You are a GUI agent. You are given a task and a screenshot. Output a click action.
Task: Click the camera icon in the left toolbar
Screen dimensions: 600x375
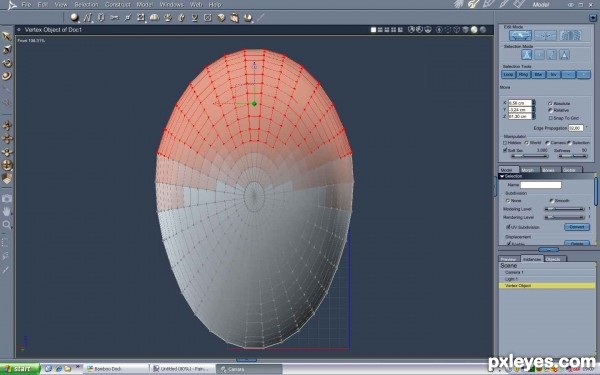(x=7, y=198)
